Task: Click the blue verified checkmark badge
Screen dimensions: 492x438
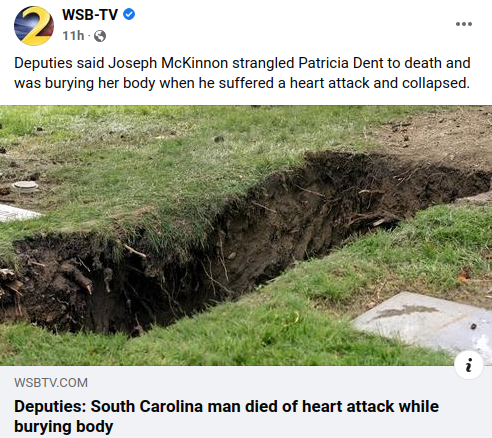Action: 129,14
